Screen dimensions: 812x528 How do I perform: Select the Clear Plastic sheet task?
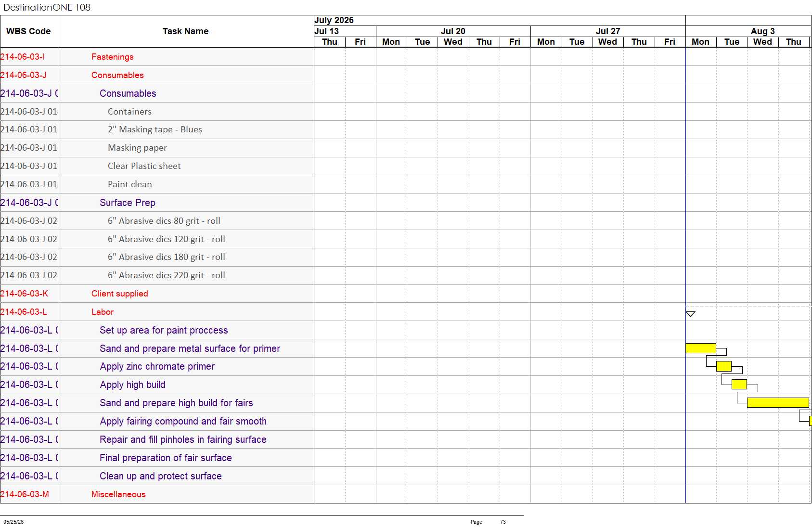point(144,166)
